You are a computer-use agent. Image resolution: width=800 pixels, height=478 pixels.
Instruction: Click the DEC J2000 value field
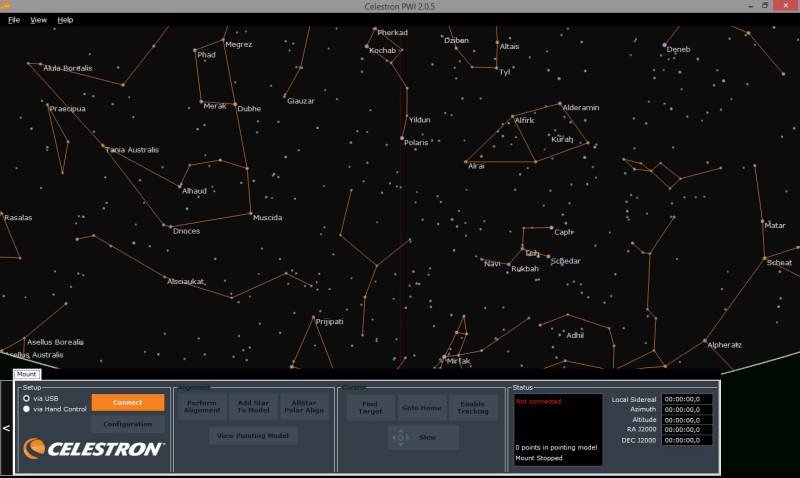(x=687, y=440)
